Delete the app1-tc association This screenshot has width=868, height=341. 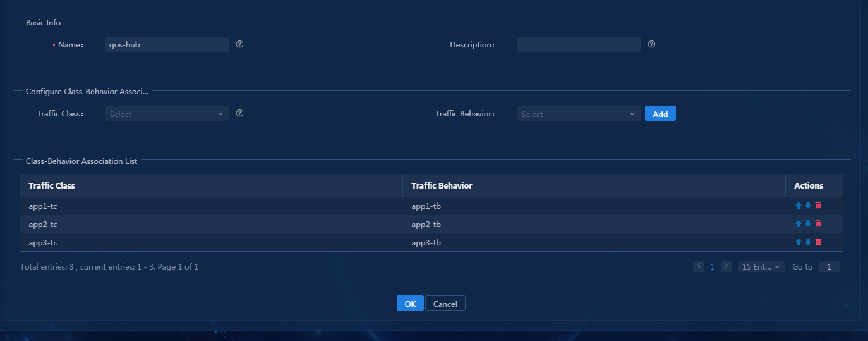[x=818, y=206]
